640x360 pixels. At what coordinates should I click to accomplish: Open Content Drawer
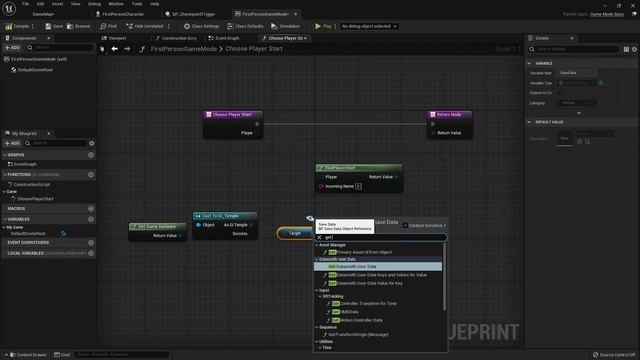click(28, 355)
